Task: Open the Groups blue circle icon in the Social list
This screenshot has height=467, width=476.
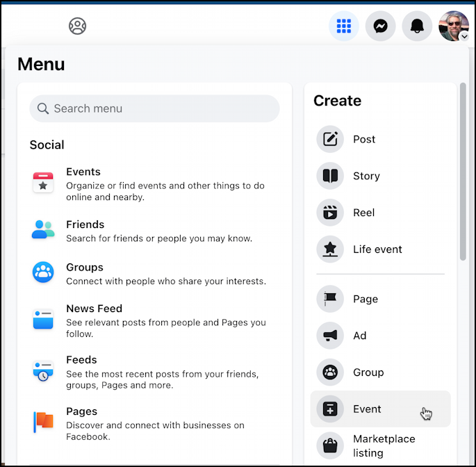Action: click(43, 272)
